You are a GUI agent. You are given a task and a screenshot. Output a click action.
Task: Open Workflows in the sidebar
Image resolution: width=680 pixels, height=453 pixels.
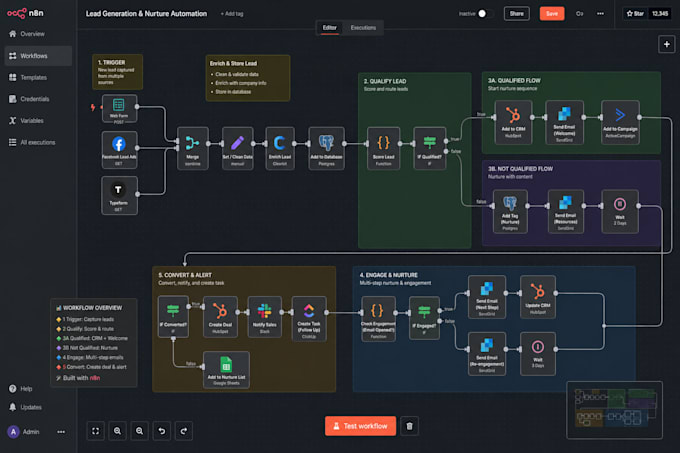coord(38,56)
